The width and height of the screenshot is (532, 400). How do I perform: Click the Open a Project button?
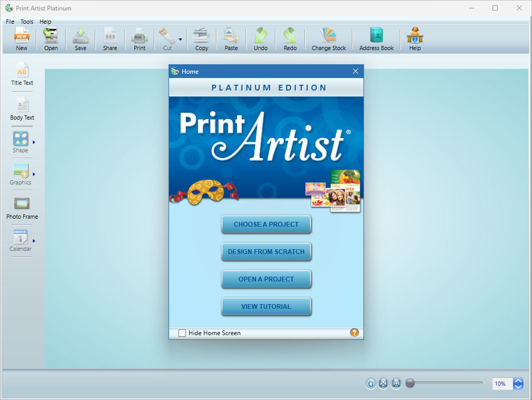(267, 279)
